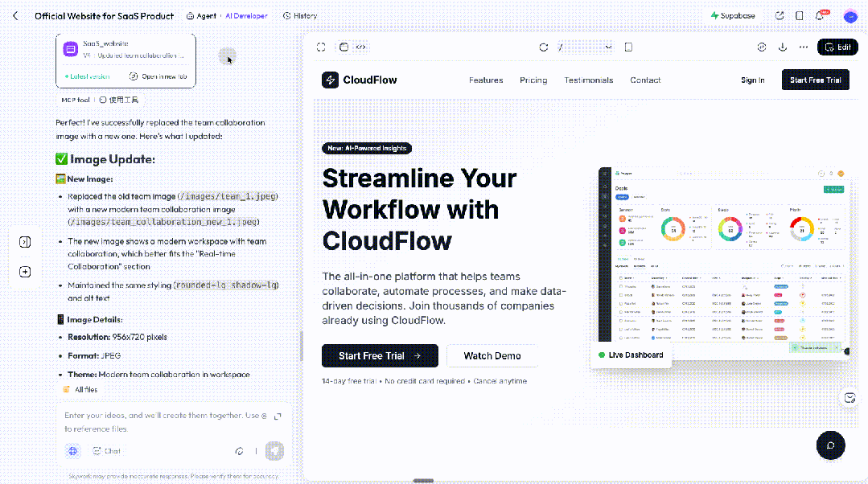Click the Edit button
Viewport: 868px width, 484px height.
tap(837, 47)
